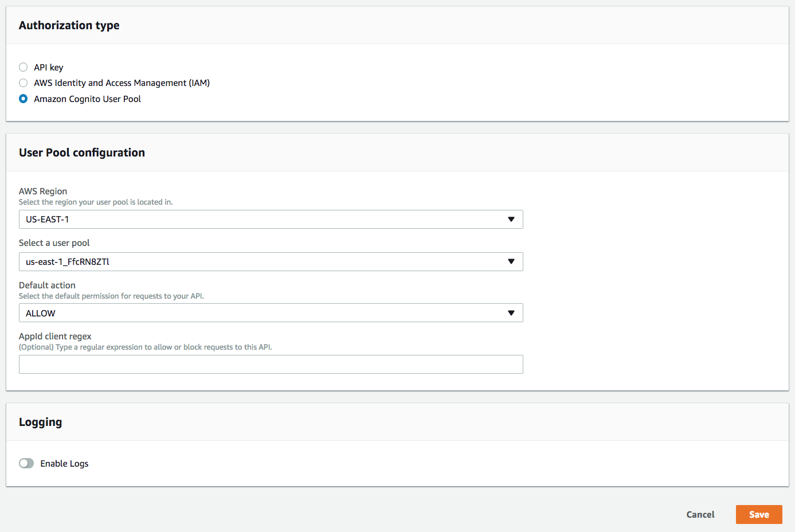
Task: Click the Authorization type heading
Action: point(69,25)
